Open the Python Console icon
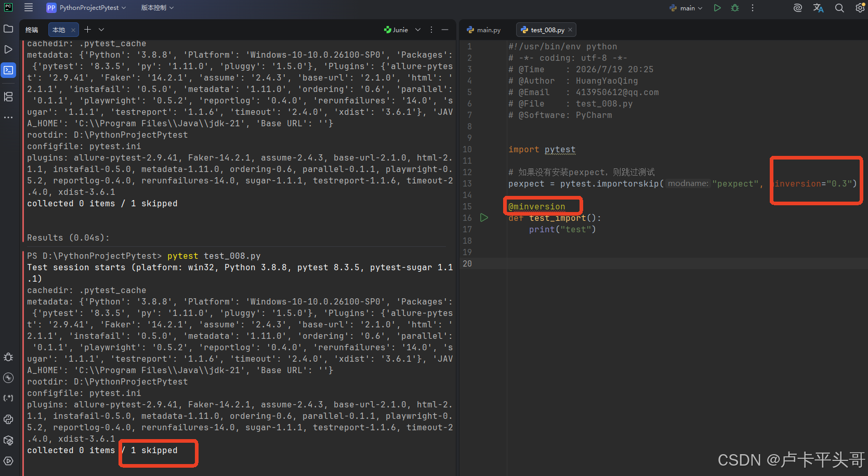This screenshot has height=476, width=868. pos(8,419)
